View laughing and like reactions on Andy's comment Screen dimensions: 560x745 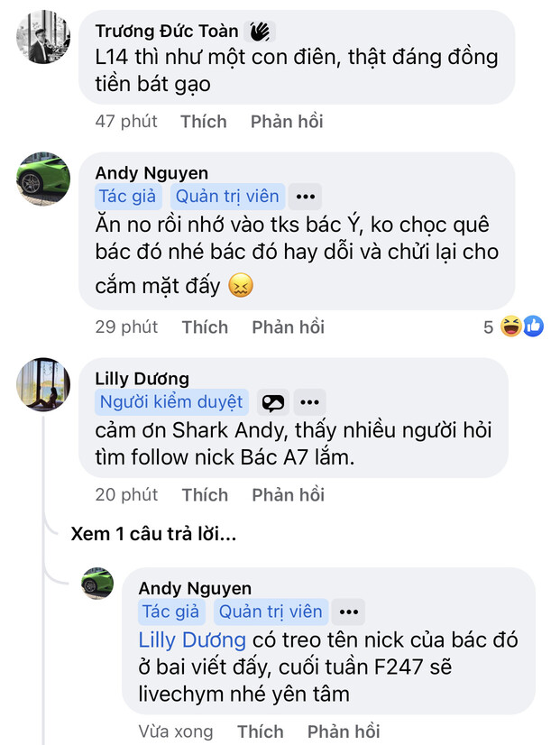tap(523, 327)
